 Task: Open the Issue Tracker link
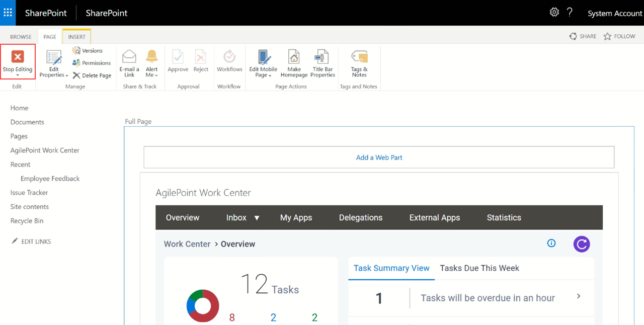(x=29, y=193)
